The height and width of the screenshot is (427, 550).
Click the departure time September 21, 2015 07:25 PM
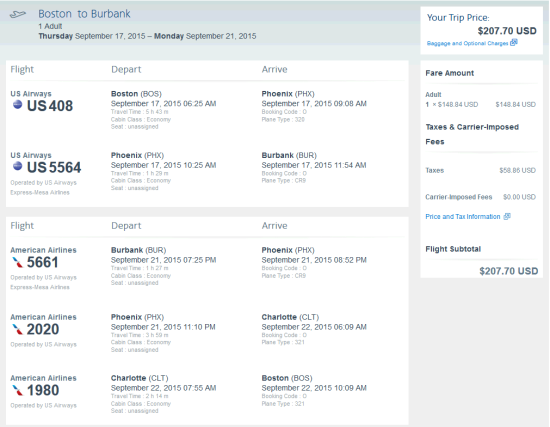click(163, 260)
